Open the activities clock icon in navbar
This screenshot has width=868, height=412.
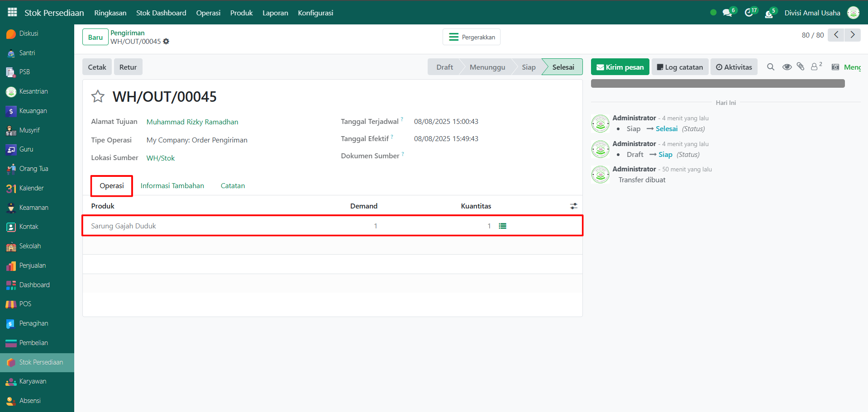749,13
